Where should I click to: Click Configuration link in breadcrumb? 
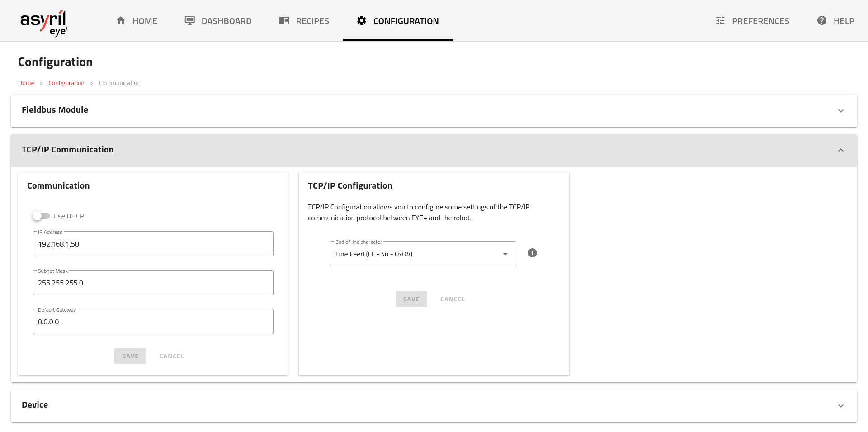click(66, 83)
